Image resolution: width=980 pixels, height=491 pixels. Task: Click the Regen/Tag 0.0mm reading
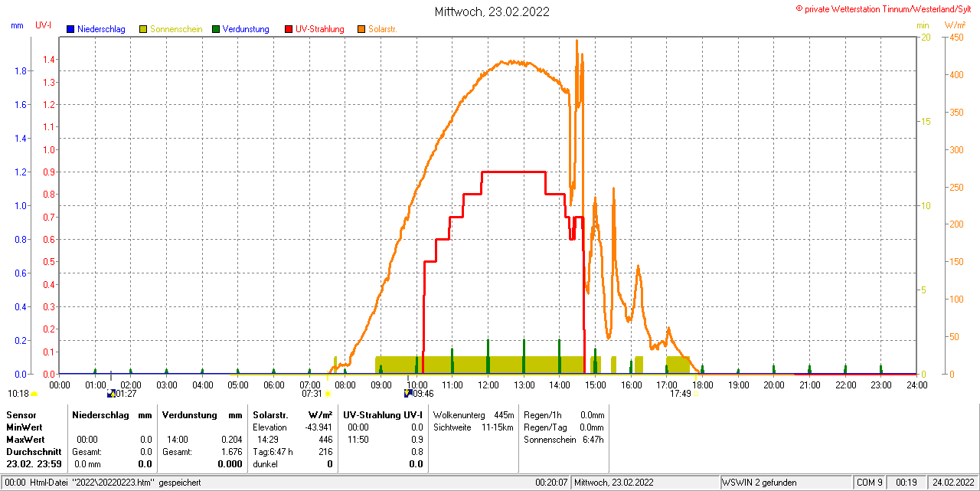click(563, 427)
